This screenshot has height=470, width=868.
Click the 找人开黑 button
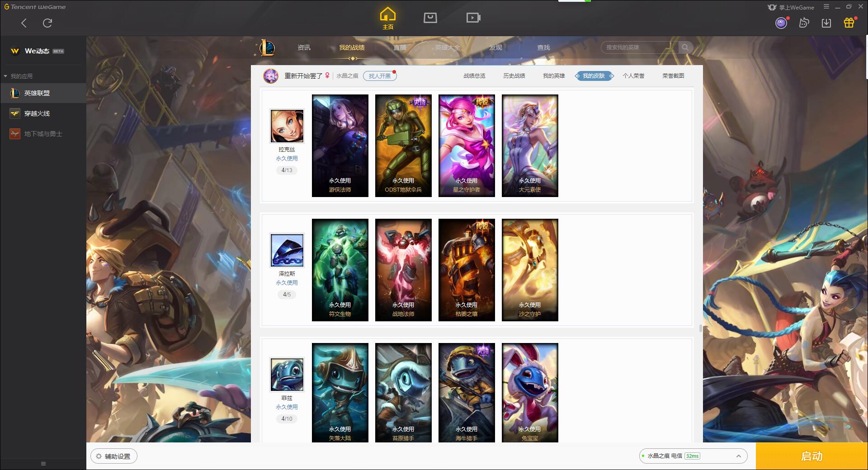[x=380, y=76]
